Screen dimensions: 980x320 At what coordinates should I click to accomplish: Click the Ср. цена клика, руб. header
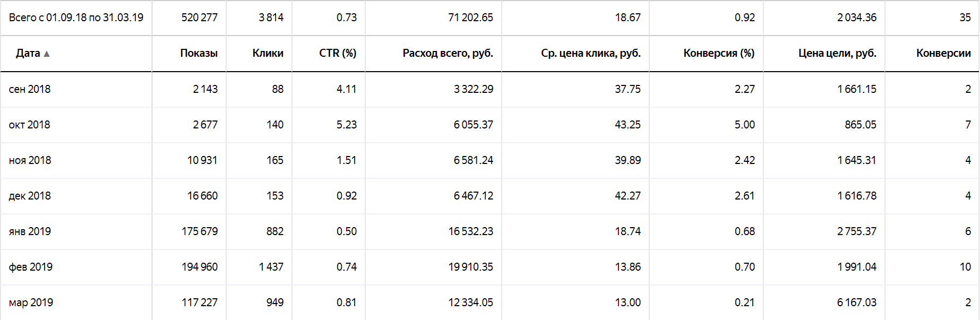pyautogui.click(x=591, y=53)
